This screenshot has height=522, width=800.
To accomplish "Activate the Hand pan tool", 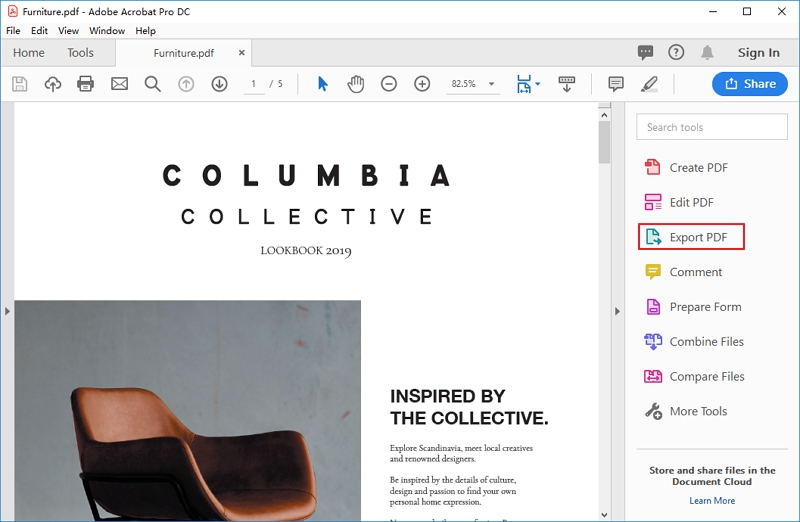I will 356,84.
